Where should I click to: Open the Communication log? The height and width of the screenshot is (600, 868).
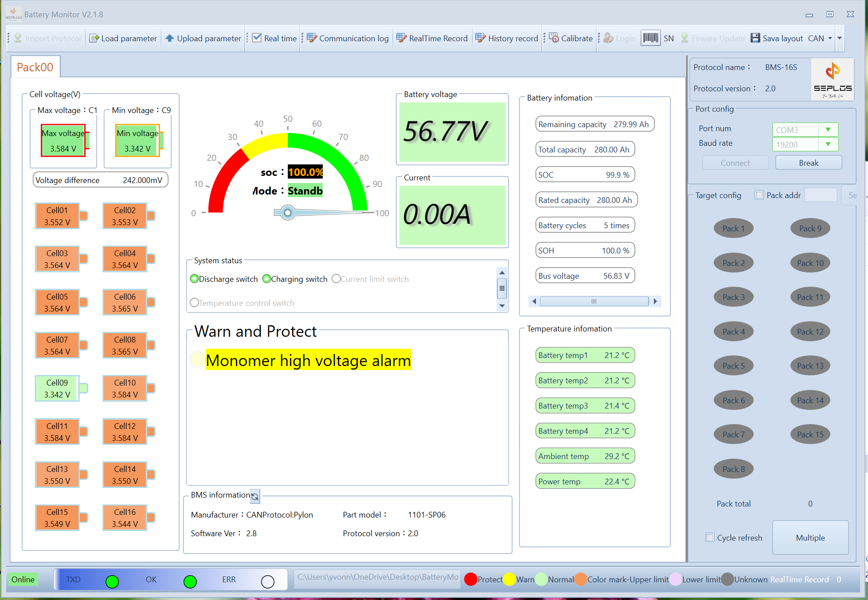(x=348, y=38)
